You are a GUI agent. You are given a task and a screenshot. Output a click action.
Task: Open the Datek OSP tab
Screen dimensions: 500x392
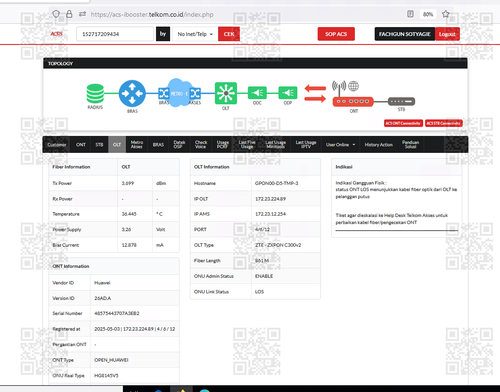click(x=179, y=144)
